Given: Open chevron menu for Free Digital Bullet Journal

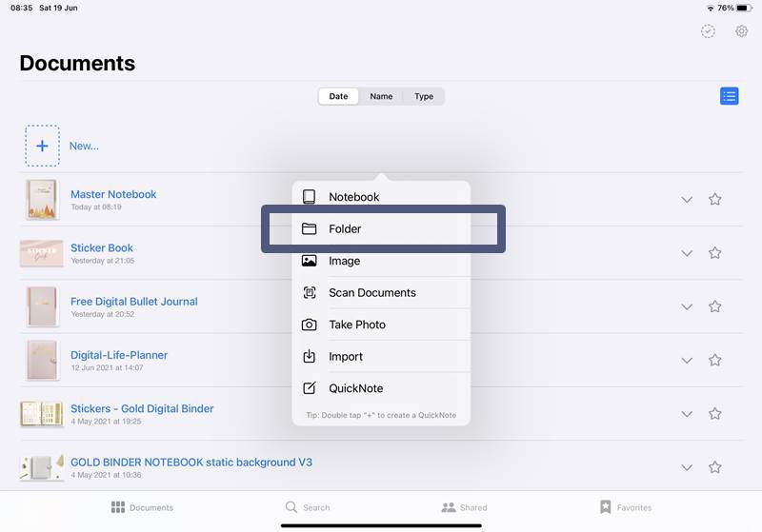Looking at the screenshot, I should (x=686, y=306).
